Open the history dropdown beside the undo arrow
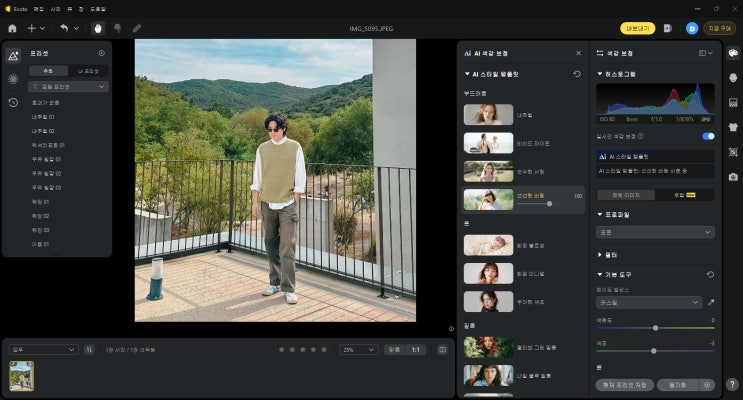The width and height of the screenshot is (743, 400). [x=76, y=28]
